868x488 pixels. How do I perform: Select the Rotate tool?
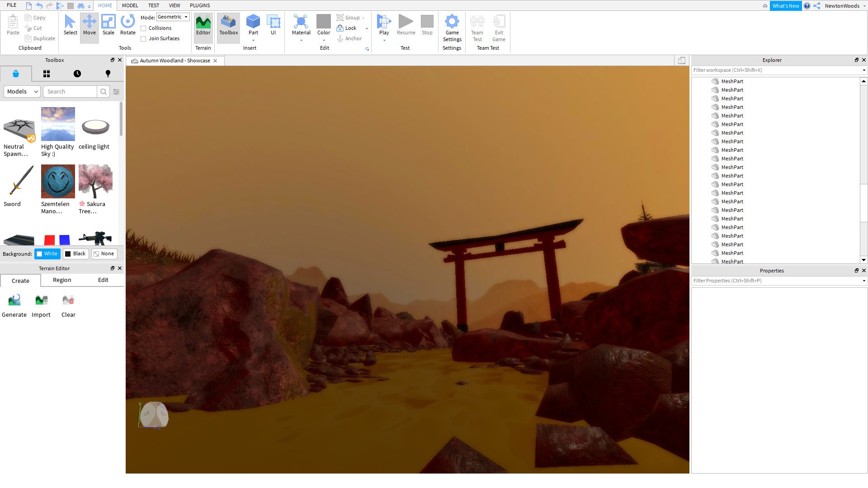128,25
